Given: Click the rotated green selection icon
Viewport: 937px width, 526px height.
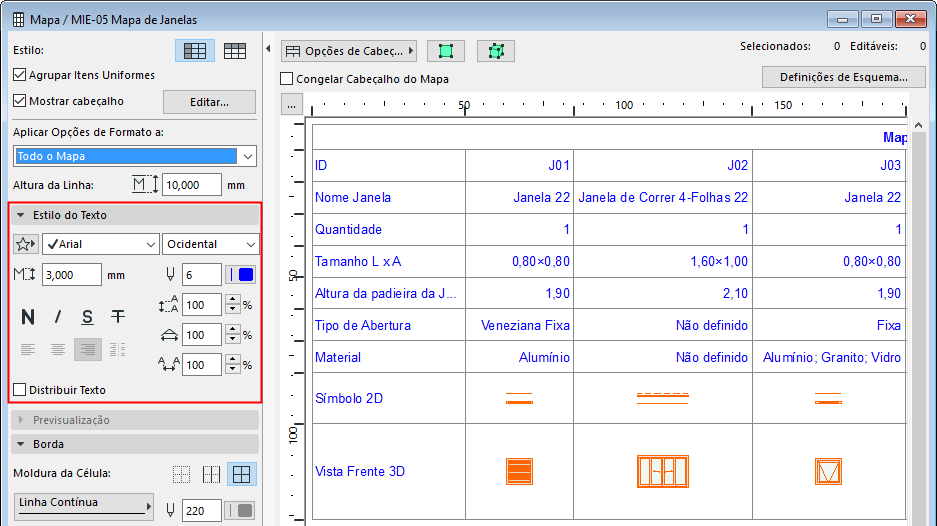Looking at the screenshot, I should point(496,51).
